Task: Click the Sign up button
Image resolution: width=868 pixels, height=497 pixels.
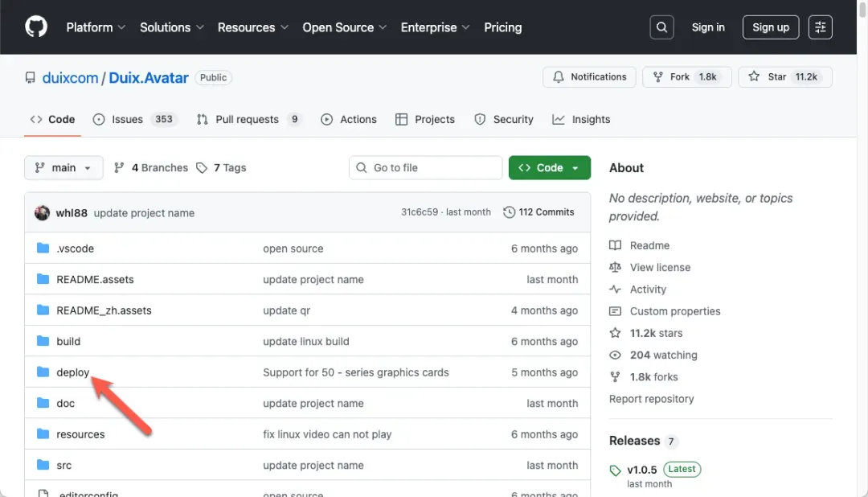Action: (770, 27)
